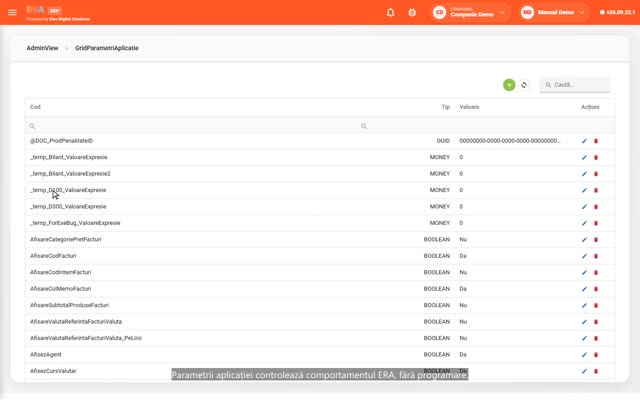Click the AfisareSubtotalProduseFacturi code cell
640x400 pixels.
[69, 305]
